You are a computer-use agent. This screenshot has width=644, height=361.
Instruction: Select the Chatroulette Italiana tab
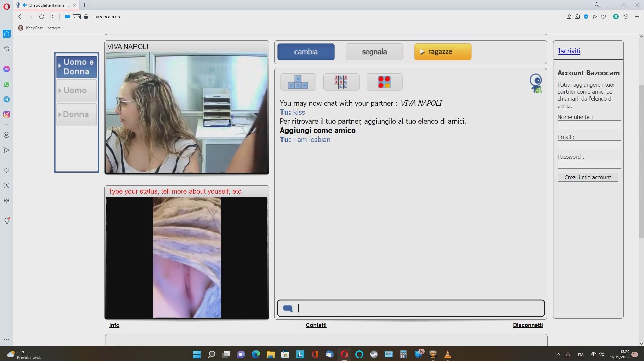point(46,5)
